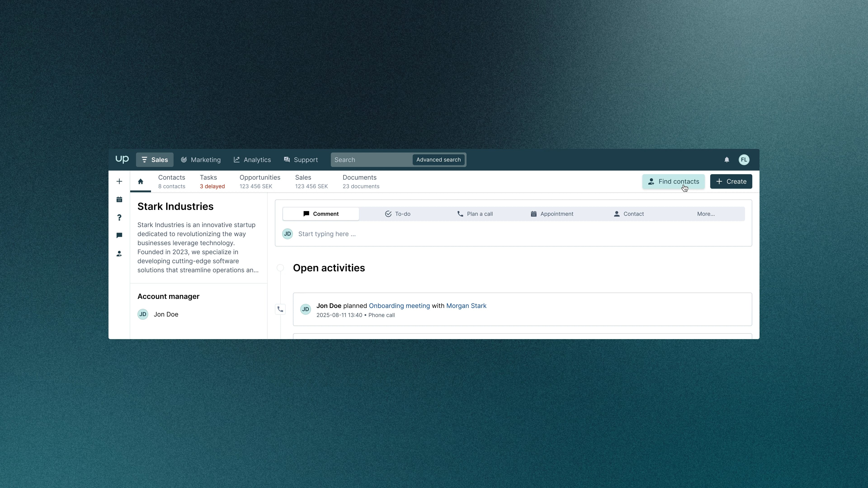This screenshot has width=868, height=488.
Task: Click the home icon tab
Action: coord(141,181)
